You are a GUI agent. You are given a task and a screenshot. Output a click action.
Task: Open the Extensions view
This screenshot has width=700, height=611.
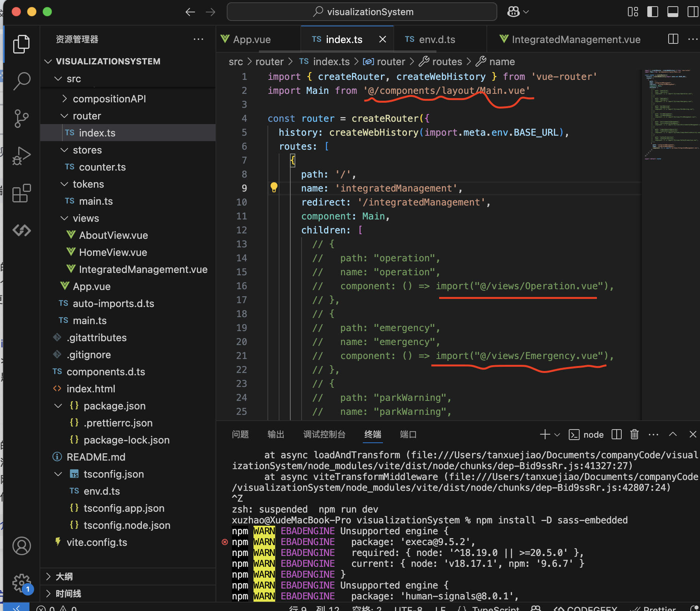click(21, 193)
